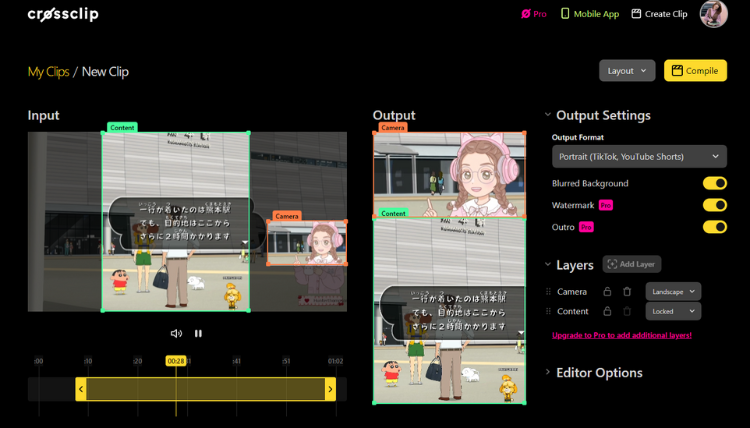Click Create Clip in header

coord(659,14)
